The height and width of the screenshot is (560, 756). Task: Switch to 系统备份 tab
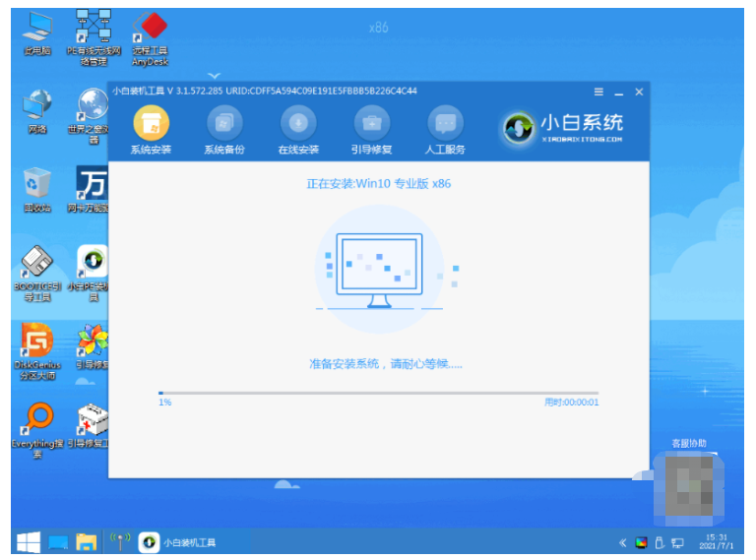(224, 130)
